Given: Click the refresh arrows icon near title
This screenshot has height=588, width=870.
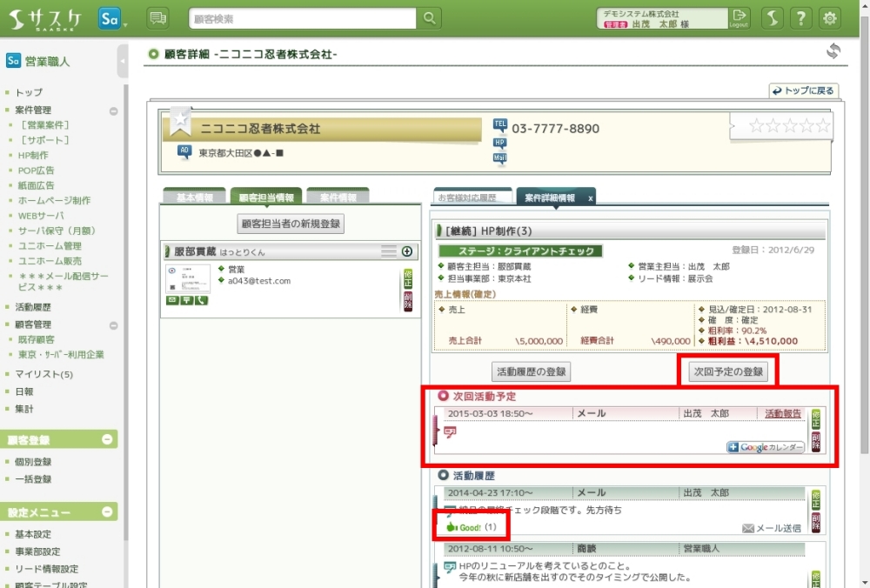Looking at the screenshot, I should coord(833,51).
